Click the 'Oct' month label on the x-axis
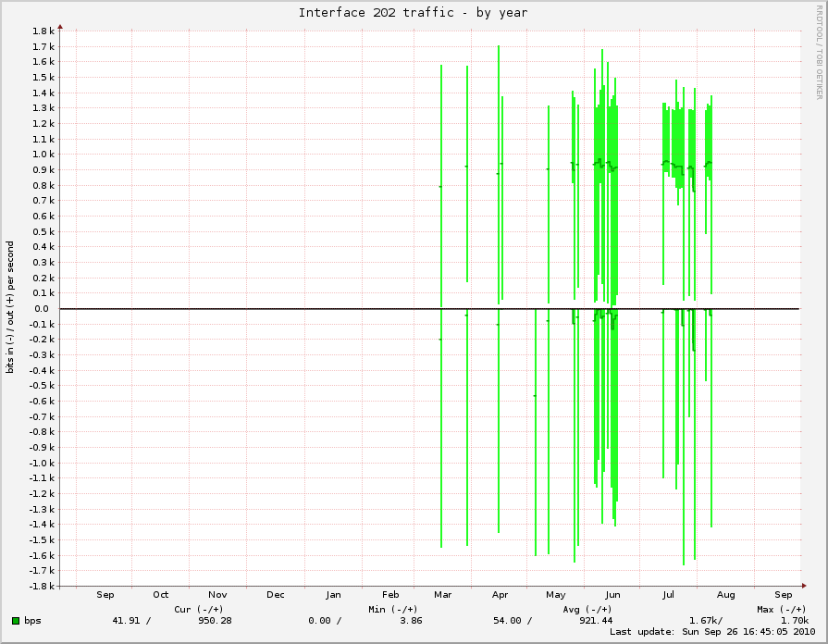Image resolution: width=828 pixels, height=644 pixels. click(x=161, y=595)
